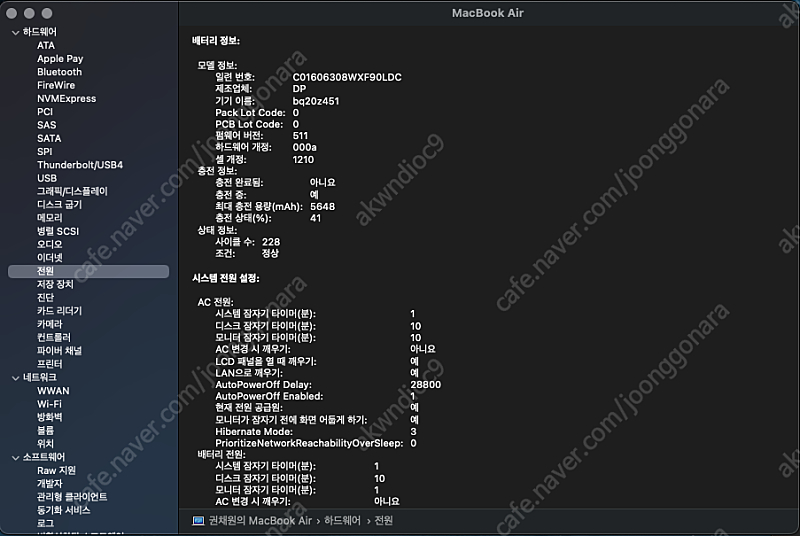The width and height of the screenshot is (800, 536).
Task: Click charge state value 41
Action: click(316, 218)
